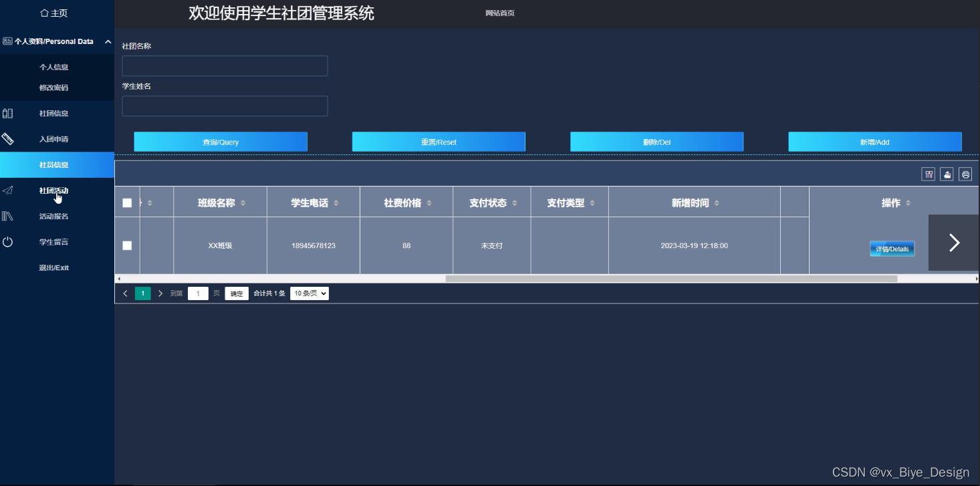The width and height of the screenshot is (980, 486).
Task: Click the Personal Data ID card icon
Action: click(7, 41)
